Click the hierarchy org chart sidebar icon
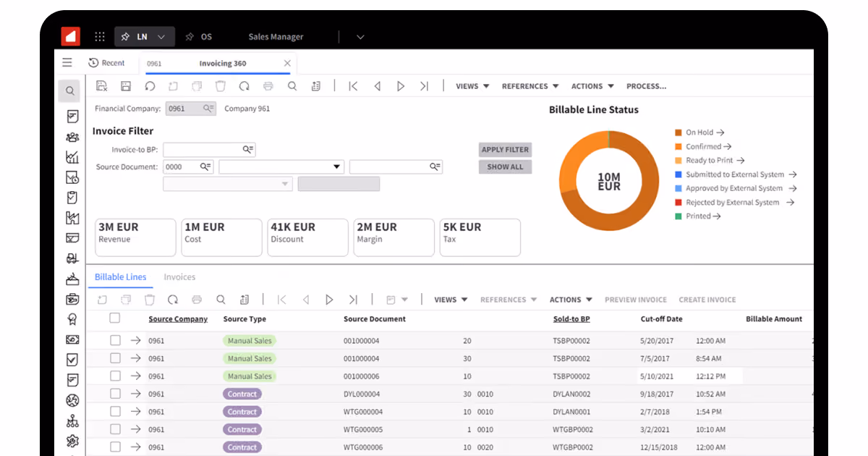The width and height of the screenshot is (868, 456). point(72,421)
